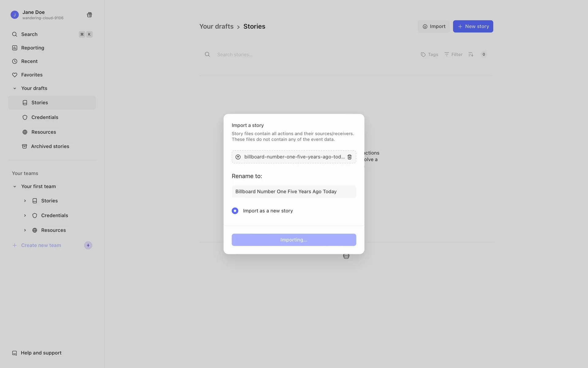Click the sort order icon next to Filter
The width and height of the screenshot is (588, 368).
click(x=471, y=55)
